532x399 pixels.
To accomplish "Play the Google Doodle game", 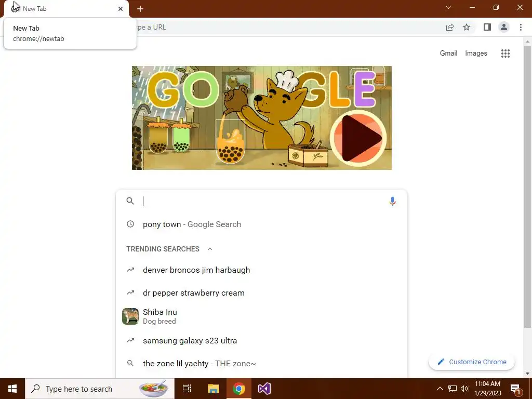I will [x=358, y=138].
